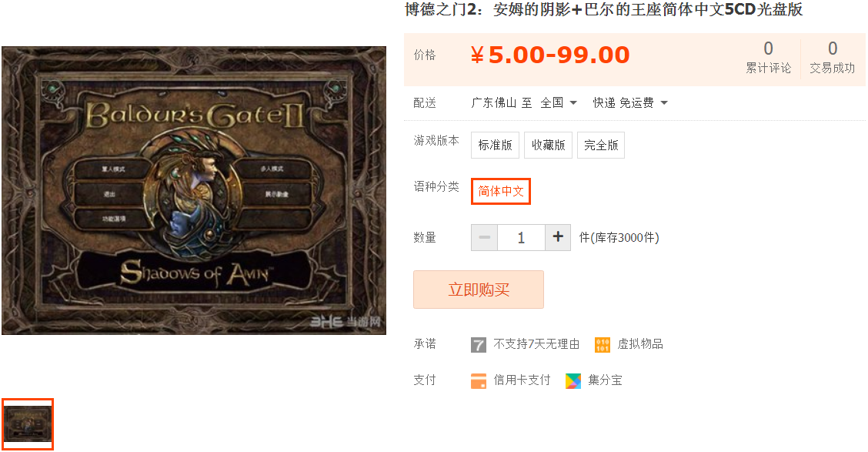Decrease quantity with the minus button

pos(484,238)
